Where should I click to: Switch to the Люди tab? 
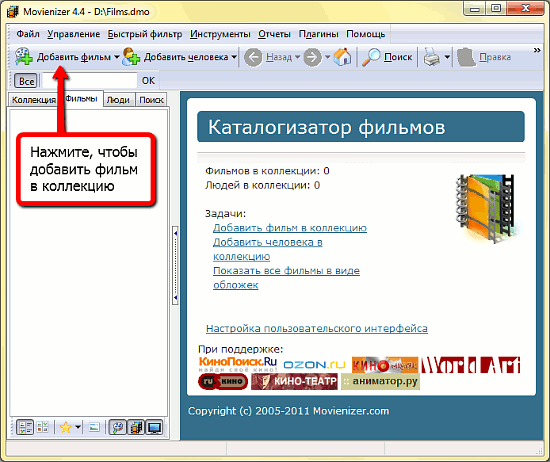[118, 100]
